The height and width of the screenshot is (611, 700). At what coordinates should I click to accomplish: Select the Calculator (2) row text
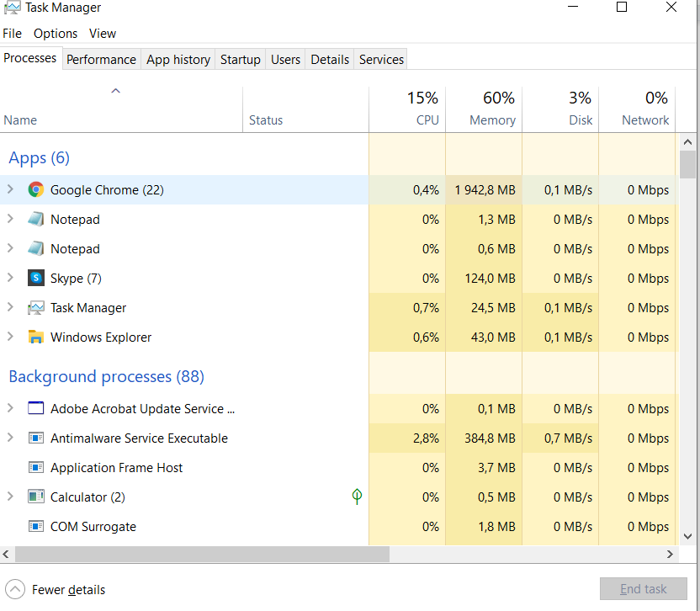(x=87, y=497)
